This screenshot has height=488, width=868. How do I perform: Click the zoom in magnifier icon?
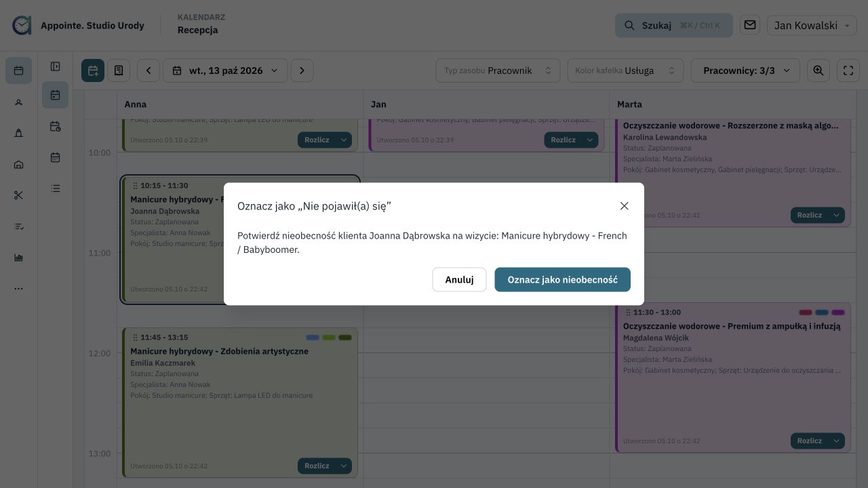(818, 70)
